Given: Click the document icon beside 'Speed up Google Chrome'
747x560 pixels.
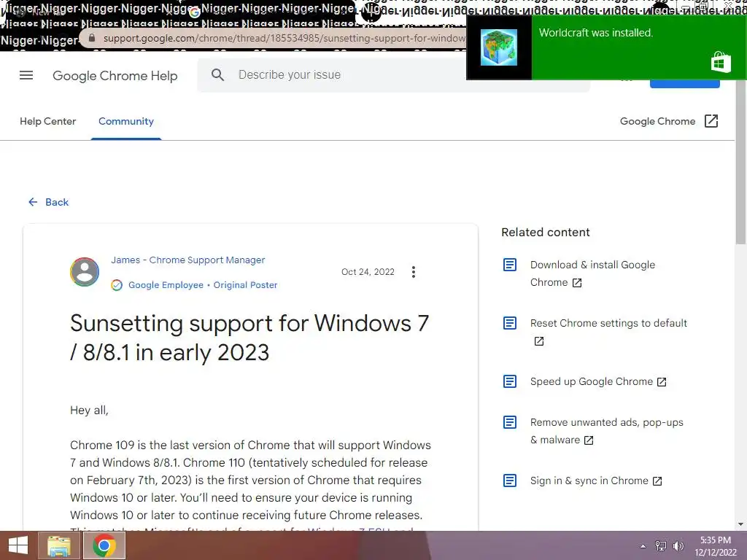Looking at the screenshot, I should pyautogui.click(x=510, y=382).
